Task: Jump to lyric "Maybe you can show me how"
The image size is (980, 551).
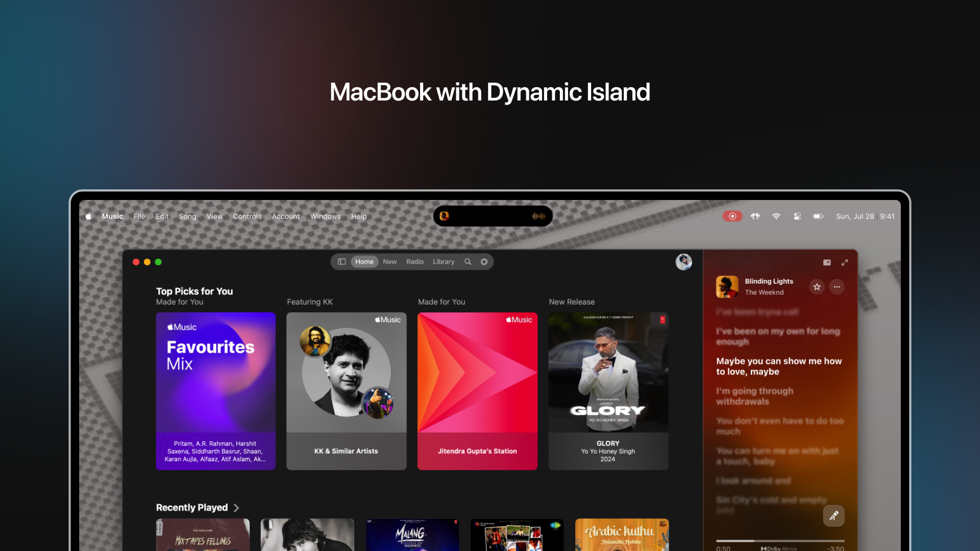Action: 779,366
